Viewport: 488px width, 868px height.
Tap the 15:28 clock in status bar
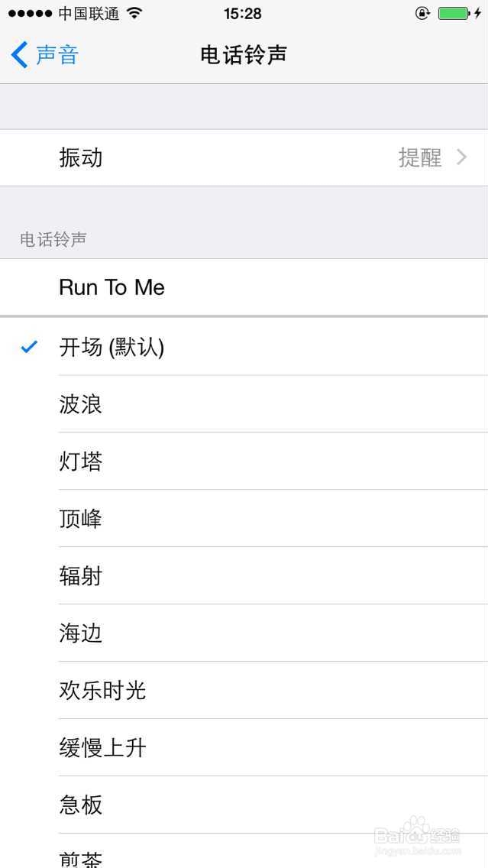pyautogui.click(x=242, y=13)
